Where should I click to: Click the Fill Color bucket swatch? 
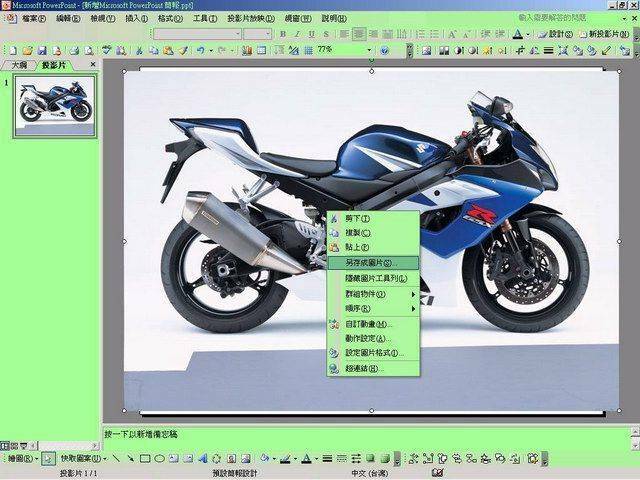point(264,458)
